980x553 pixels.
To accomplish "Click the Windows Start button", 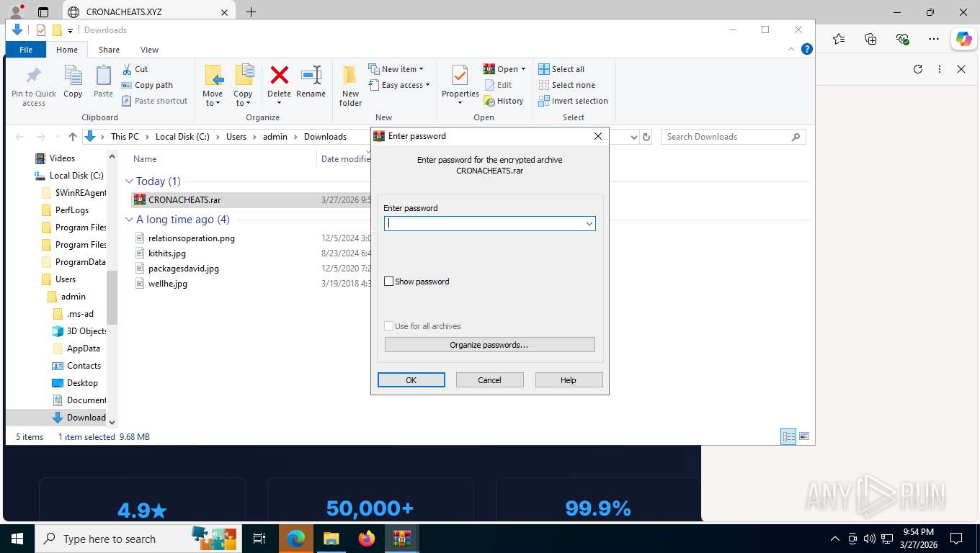I will coord(17,539).
